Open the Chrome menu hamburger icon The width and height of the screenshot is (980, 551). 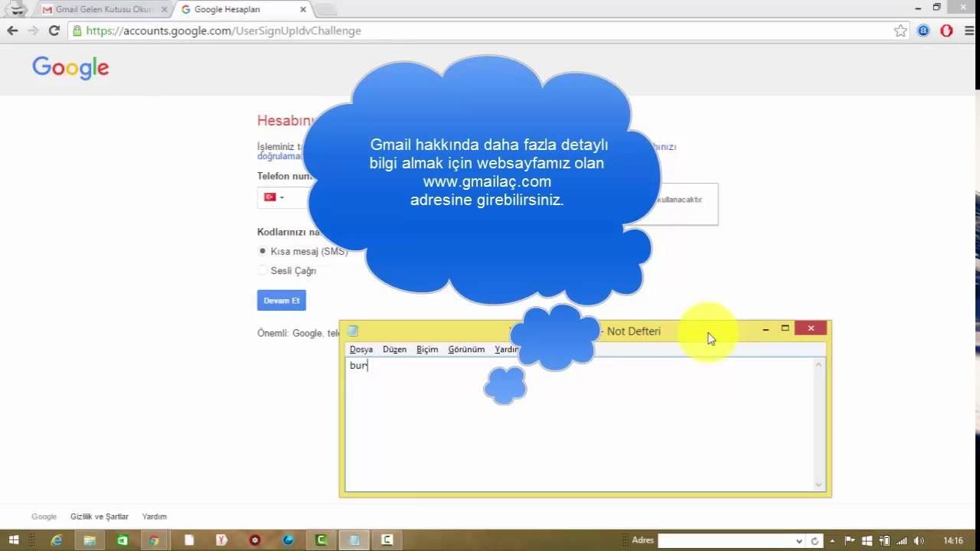pyautogui.click(x=968, y=31)
